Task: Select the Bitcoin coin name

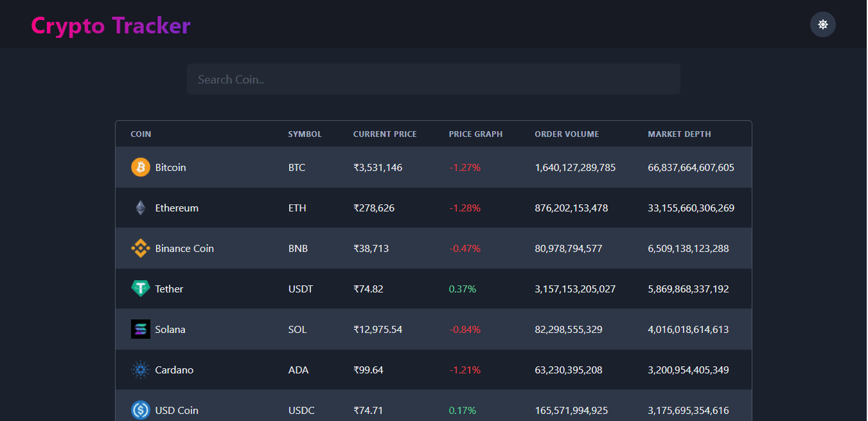Action: click(x=170, y=167)
